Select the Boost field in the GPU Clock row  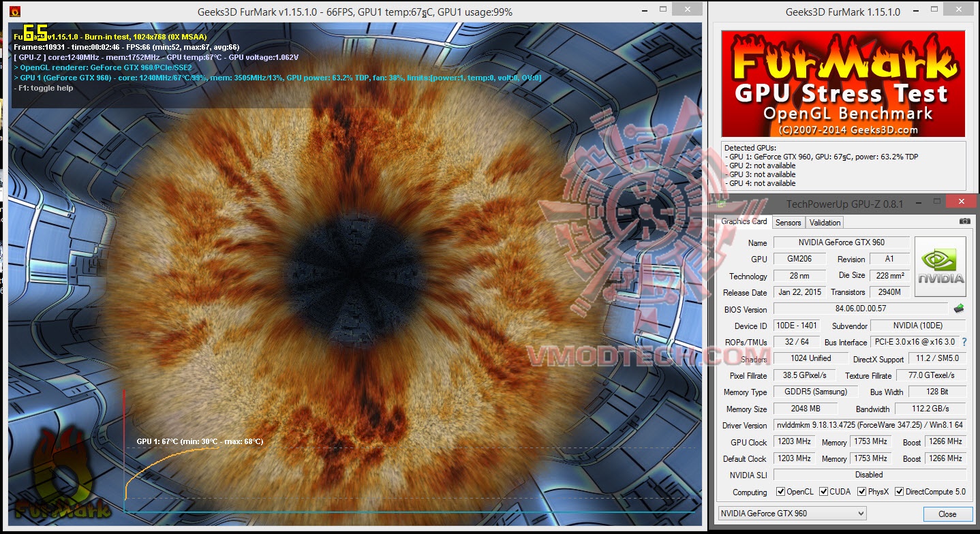click(945, 441)
